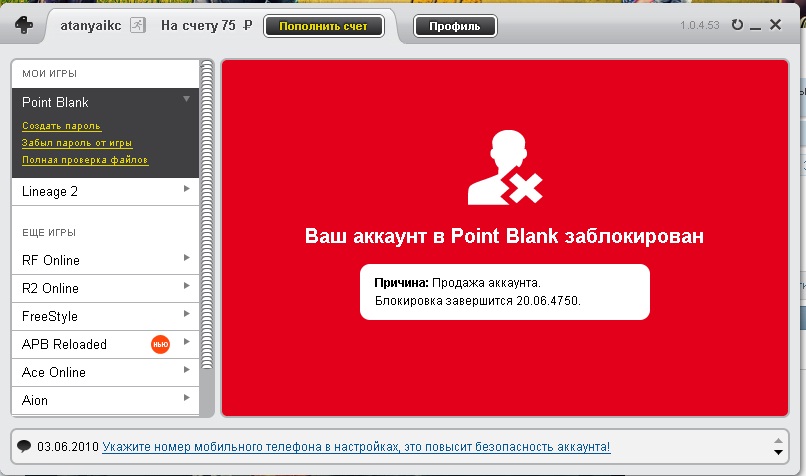The image size is (806, 476).
Task: Click the На счету 75 balance text
Action: coord(207,26)
